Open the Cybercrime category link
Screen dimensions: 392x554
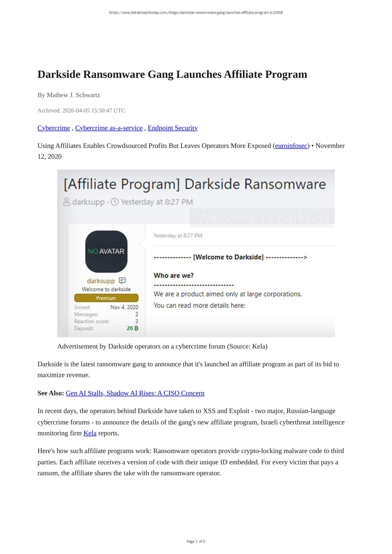coord(54,128)
